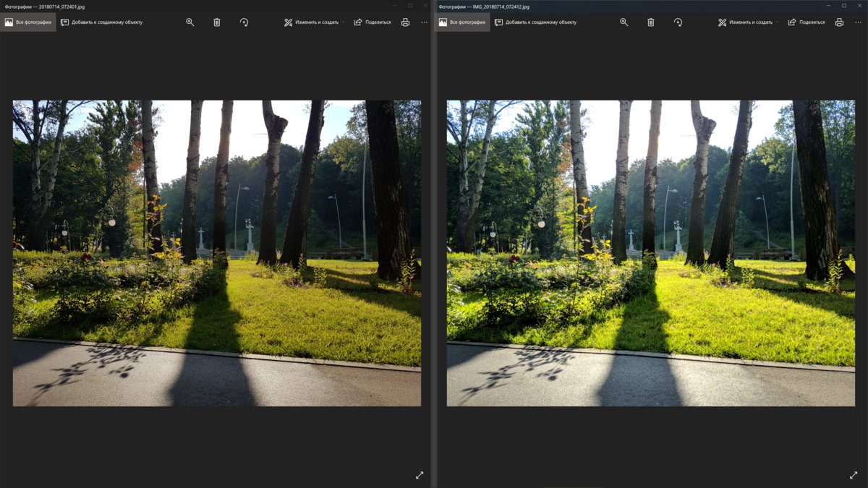The height and width of the screenshot is (488, 868).
Task: Rotate the photo in IMG_20180714_072412.jpg window
Action: 678,22
